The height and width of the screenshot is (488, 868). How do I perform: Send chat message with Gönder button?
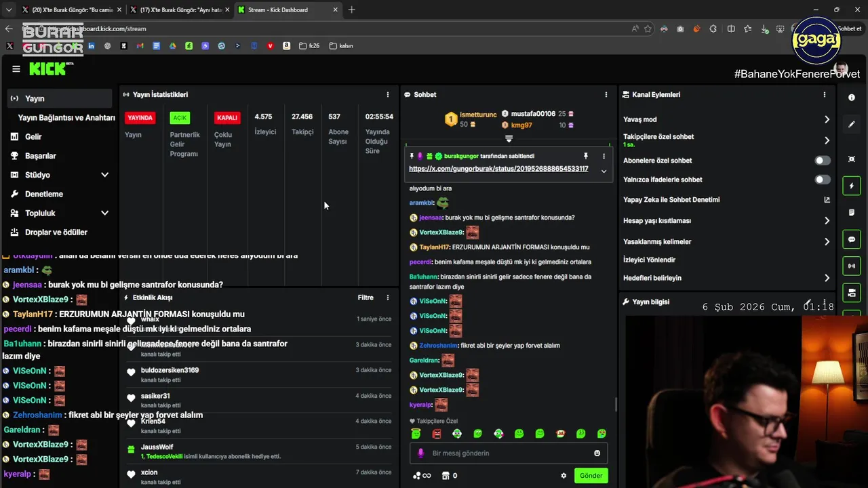pos(591,476)
